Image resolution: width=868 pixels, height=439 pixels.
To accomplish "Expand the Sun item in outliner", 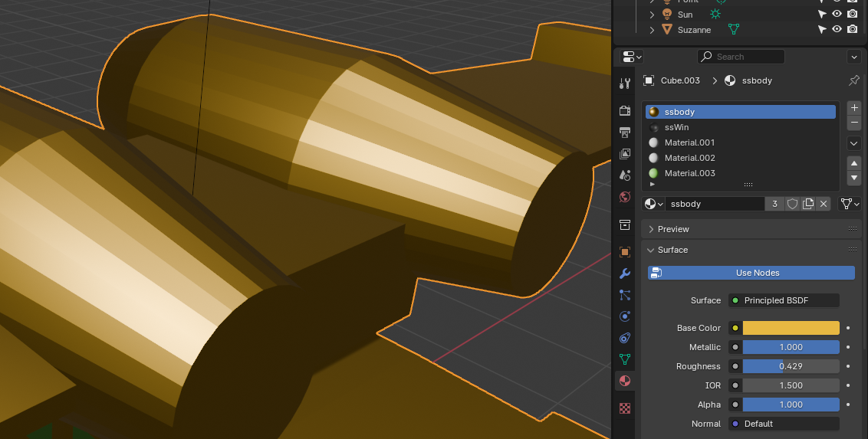I will [x=652, y=15].
